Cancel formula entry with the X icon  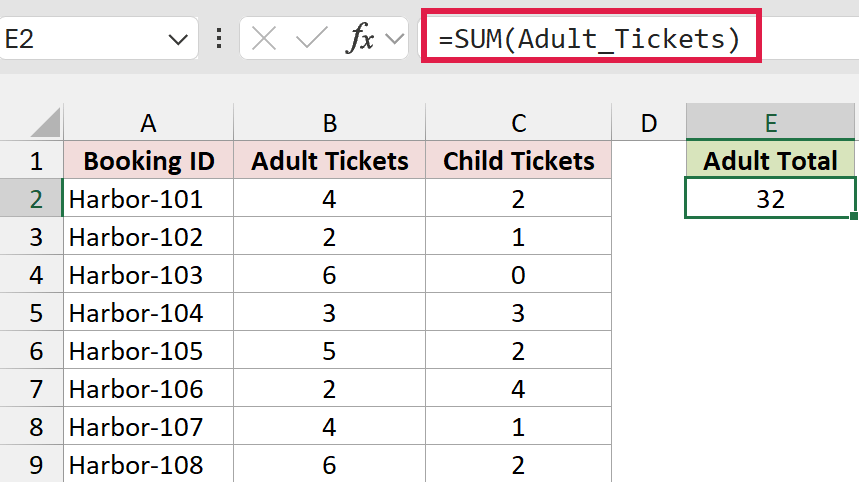pos(264,39)
